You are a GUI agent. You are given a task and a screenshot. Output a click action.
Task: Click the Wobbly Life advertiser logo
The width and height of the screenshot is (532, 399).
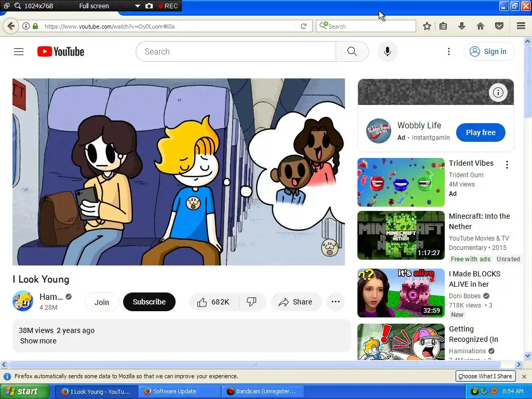click(379, 131)
